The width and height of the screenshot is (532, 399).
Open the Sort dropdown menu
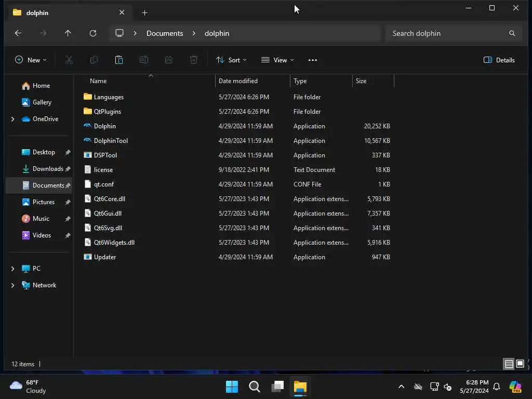click(x=231, y=60)
